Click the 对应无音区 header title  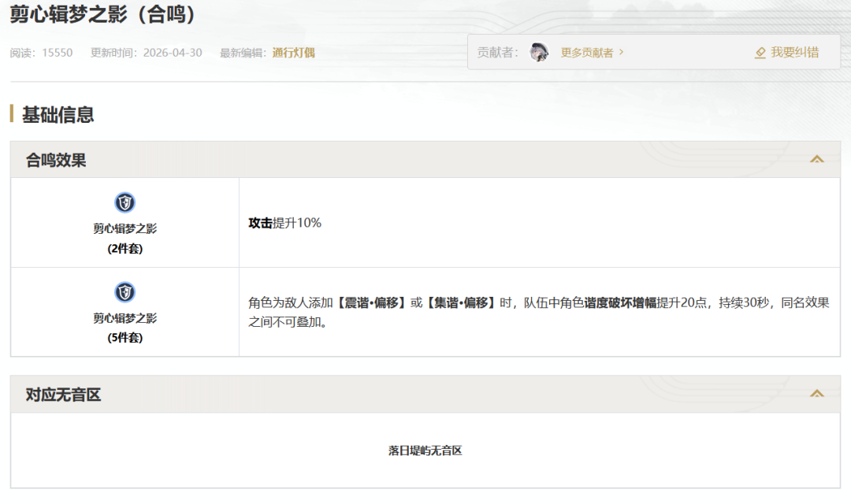(64, 395)
